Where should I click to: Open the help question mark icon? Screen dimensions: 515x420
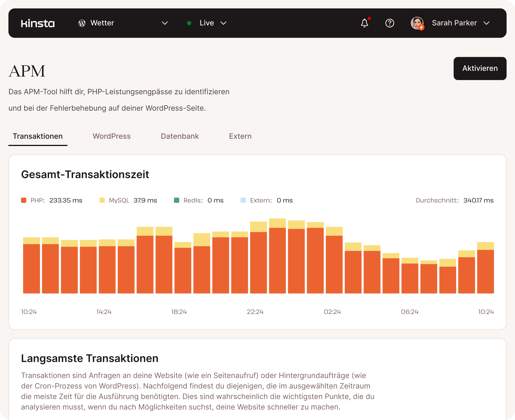pyautogui.click(x=390, y=23)
